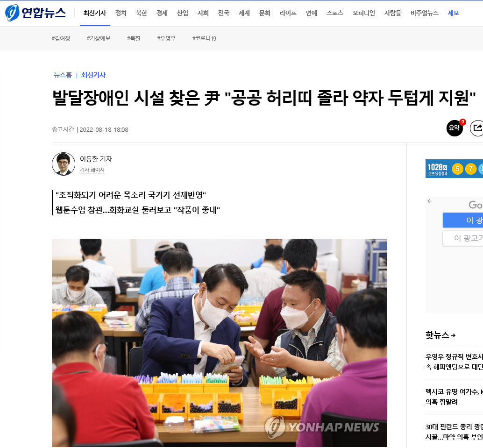Click the Yonhap News logo
The height and width of the screenshot is (448, 483).
[x=36, y=13]
